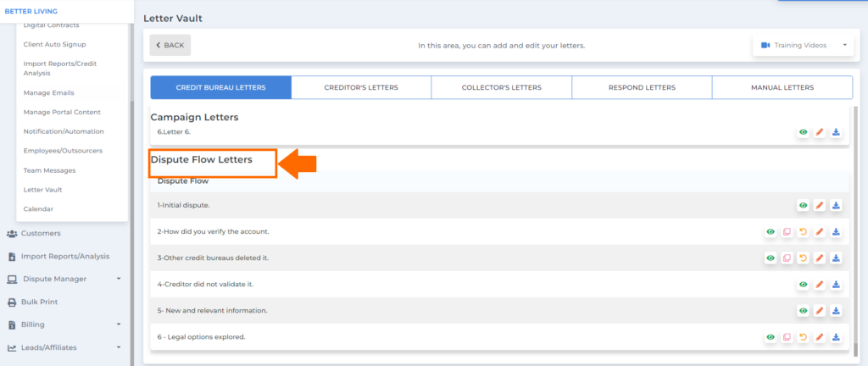
Task: Open Letter Vault submenu item
Action: (42, 190)
